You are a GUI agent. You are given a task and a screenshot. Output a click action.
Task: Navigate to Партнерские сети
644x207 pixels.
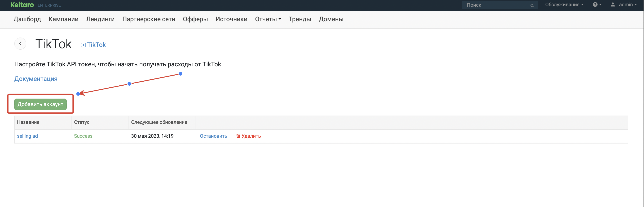pos(149,19)
